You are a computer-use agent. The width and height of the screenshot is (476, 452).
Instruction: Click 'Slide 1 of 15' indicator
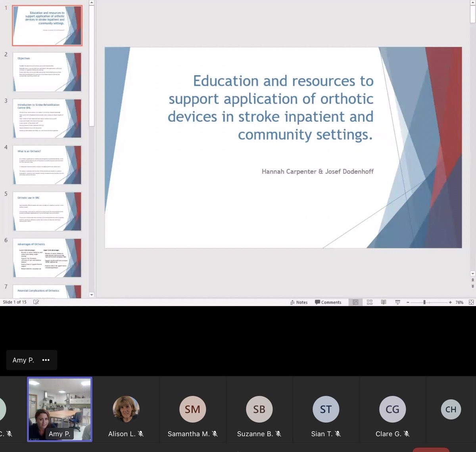click(15, 302)
